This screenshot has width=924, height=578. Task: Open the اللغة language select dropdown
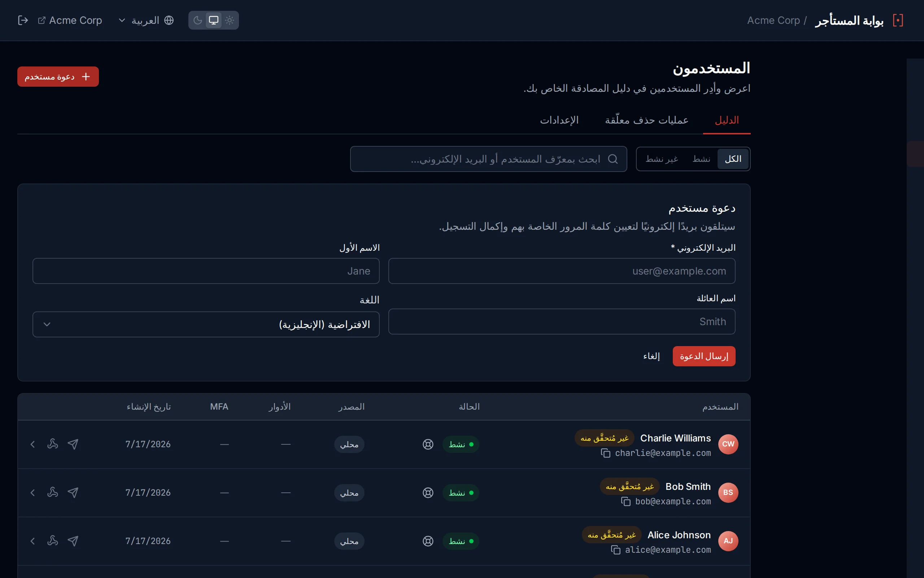[206, 324]
